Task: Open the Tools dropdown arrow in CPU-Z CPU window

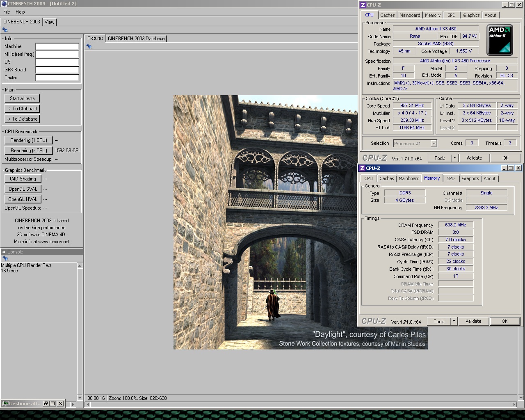Action: 454,158
